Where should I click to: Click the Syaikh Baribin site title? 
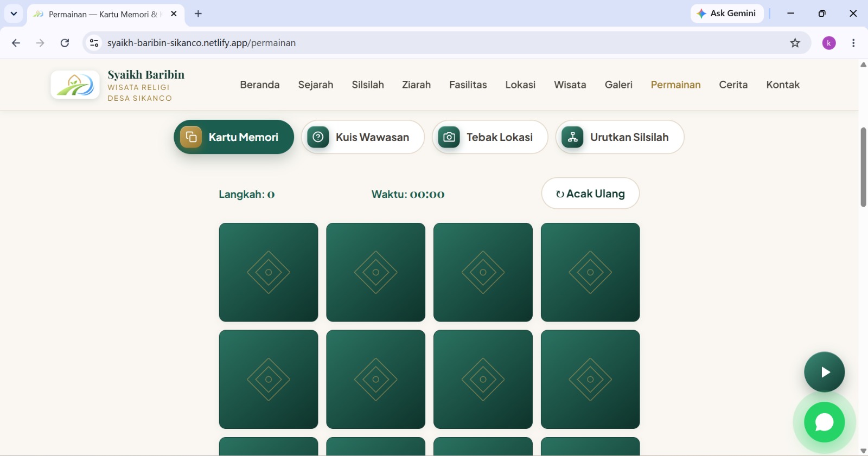[x=146, y=75]
